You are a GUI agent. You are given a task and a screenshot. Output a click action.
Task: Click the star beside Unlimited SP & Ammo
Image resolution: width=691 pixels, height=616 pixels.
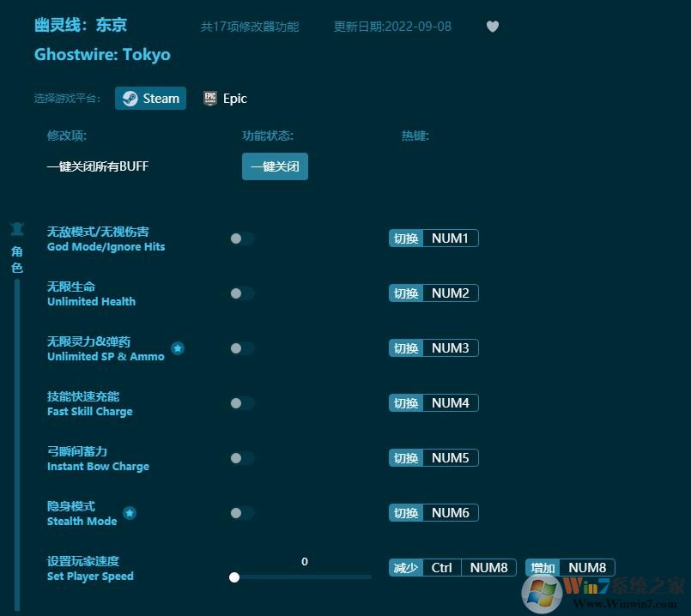178,348
